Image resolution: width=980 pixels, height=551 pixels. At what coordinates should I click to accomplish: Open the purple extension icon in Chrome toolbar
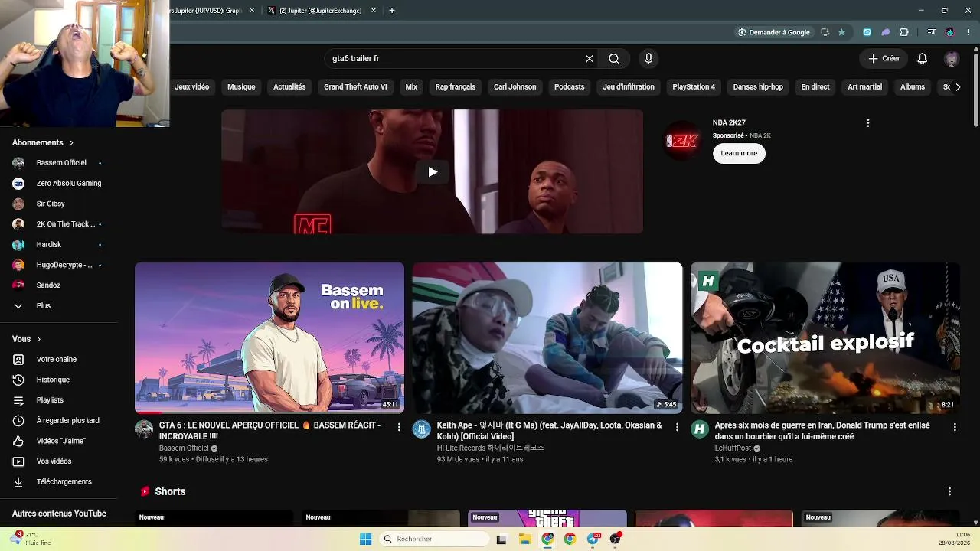pos(886,32)
